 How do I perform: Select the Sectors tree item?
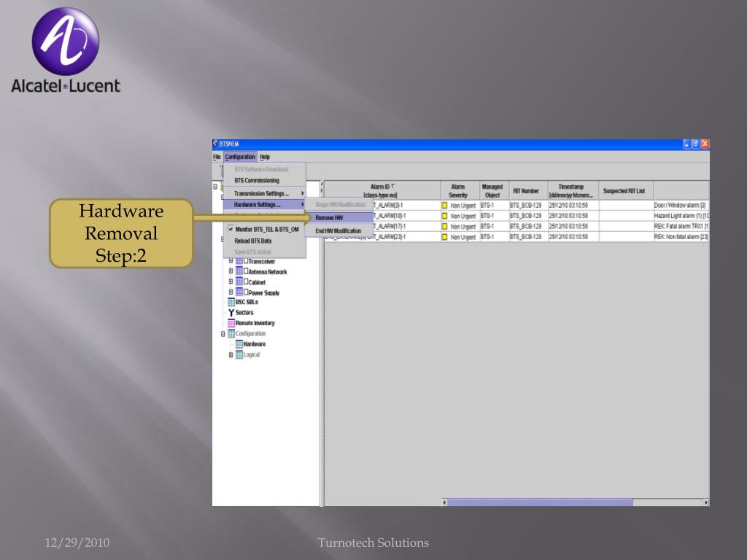pos(244,312)
